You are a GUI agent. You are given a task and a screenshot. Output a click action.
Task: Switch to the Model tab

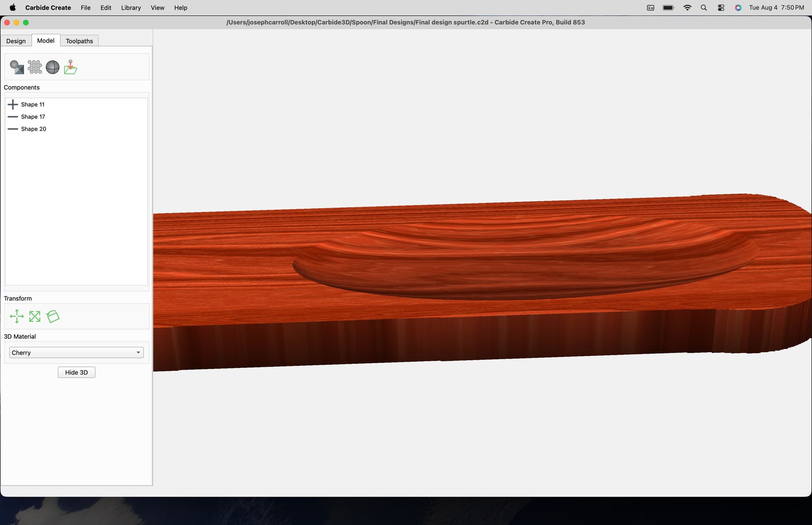click(46, 41)
